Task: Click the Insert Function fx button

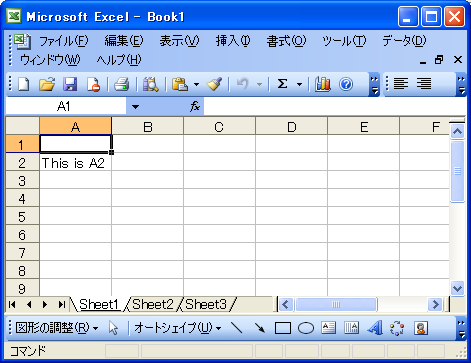Action: [195, 107]
